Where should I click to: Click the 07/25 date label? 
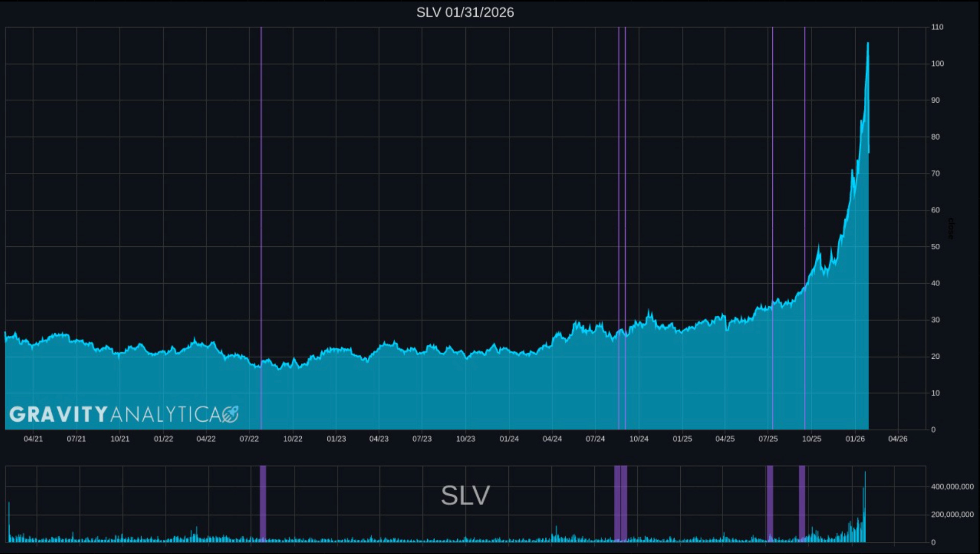tap(768, 439)
